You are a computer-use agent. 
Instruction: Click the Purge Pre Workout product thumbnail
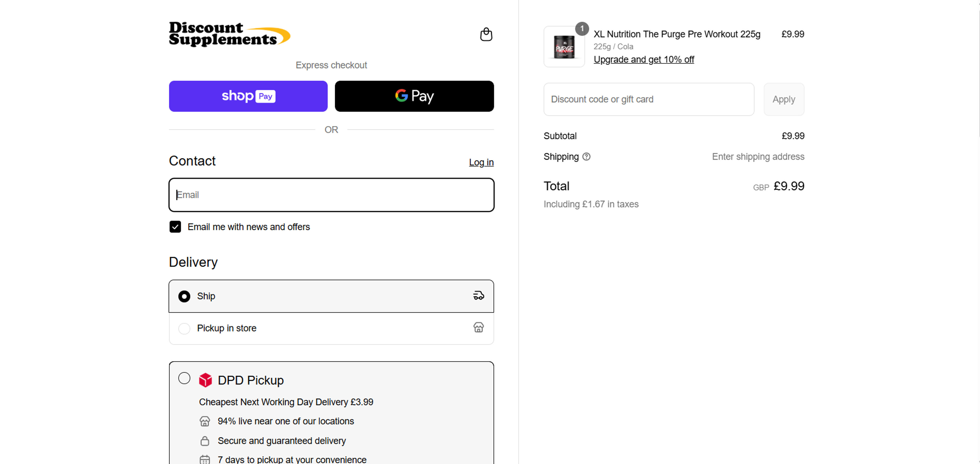[x=564, y=47]
